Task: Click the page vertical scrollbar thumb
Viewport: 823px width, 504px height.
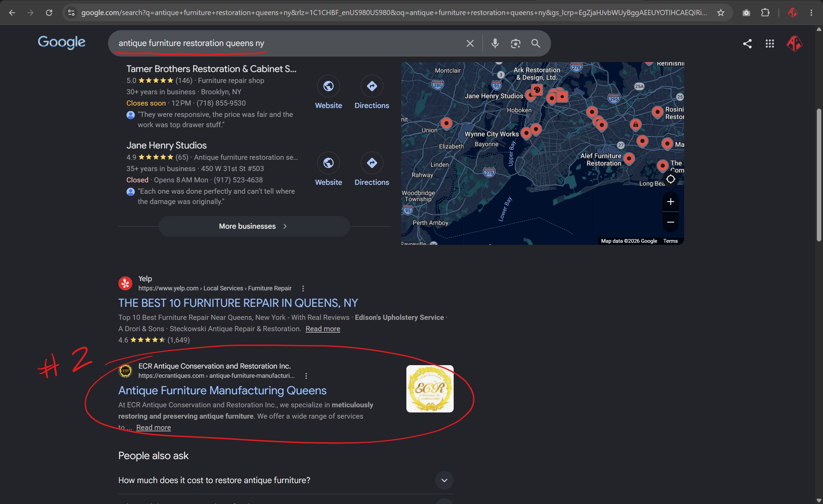Action: tap(819, 175)
